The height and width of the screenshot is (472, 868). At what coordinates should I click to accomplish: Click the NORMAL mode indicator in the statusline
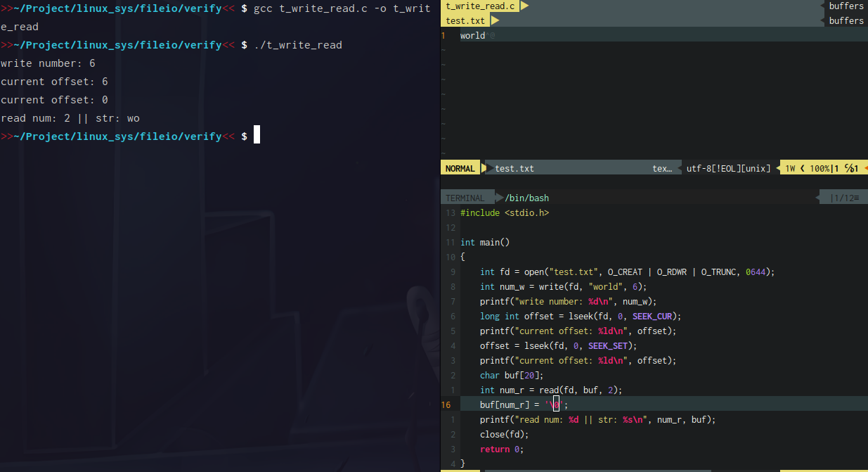pos(459,168)
